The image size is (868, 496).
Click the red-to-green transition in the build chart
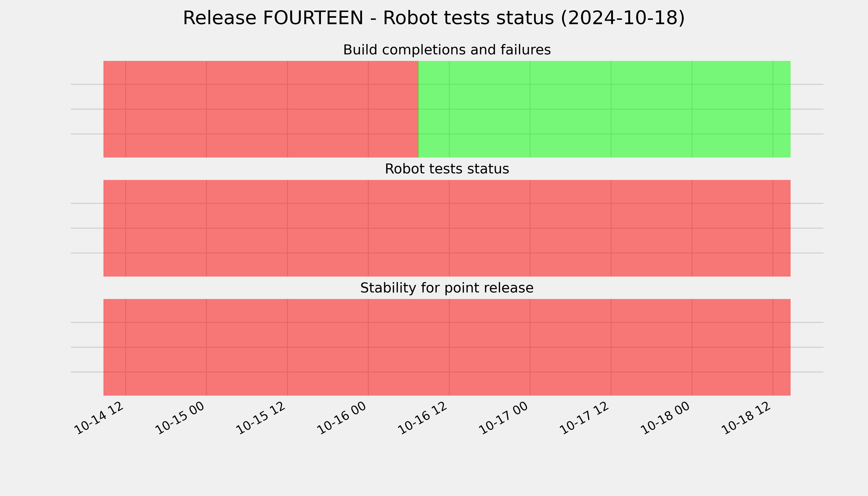(418, 109)
